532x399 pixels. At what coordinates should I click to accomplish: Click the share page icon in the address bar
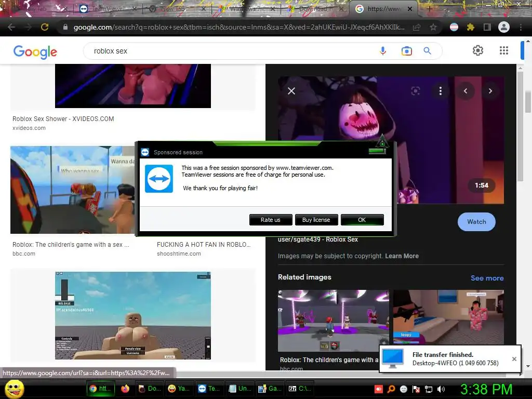(417, 27)
